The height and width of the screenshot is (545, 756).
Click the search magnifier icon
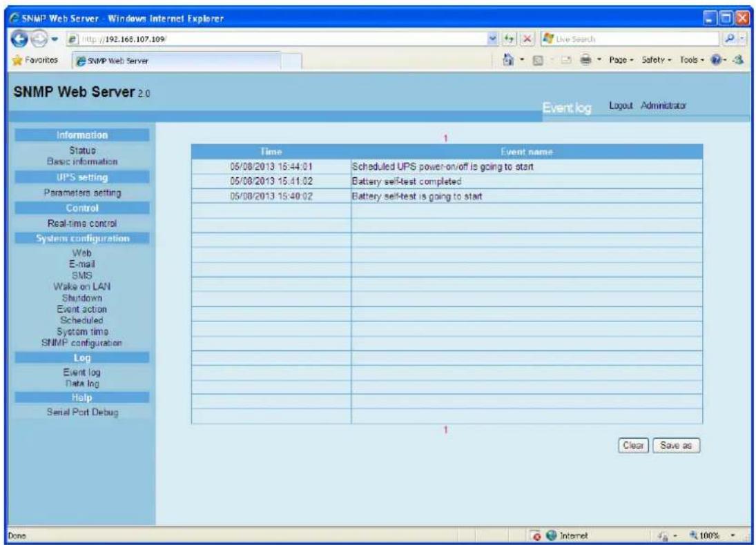pos(730,39)
